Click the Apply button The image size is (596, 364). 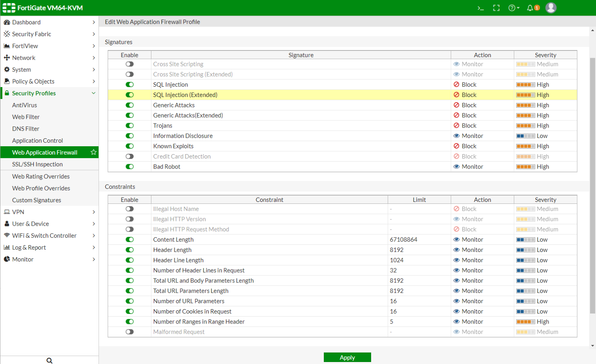347,357
